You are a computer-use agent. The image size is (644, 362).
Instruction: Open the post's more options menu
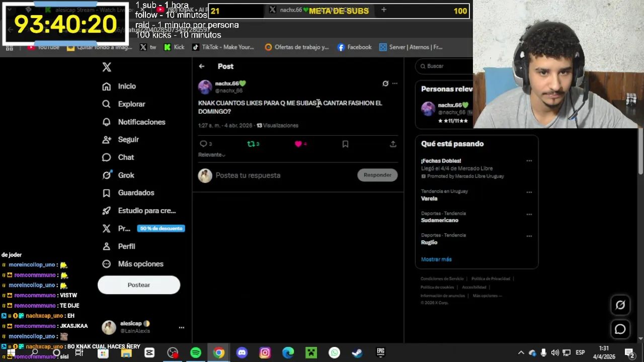(395, 83)
